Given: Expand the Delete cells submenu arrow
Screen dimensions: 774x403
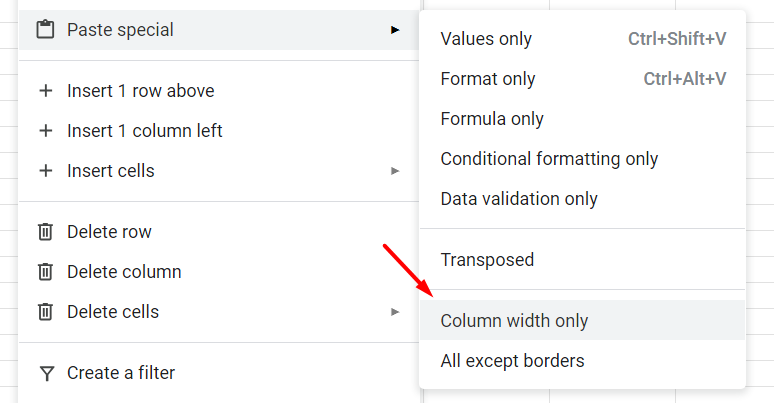Looking at the screenshot, I should pos(395,312).
